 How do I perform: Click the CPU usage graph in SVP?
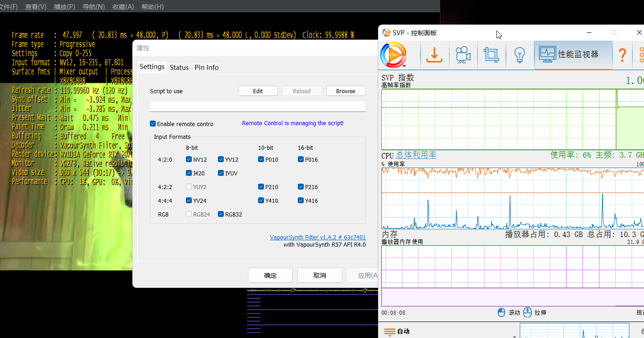coord(512,198)
